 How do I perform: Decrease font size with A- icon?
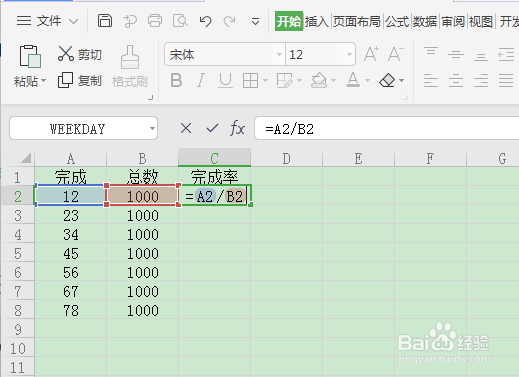[396, 54]
